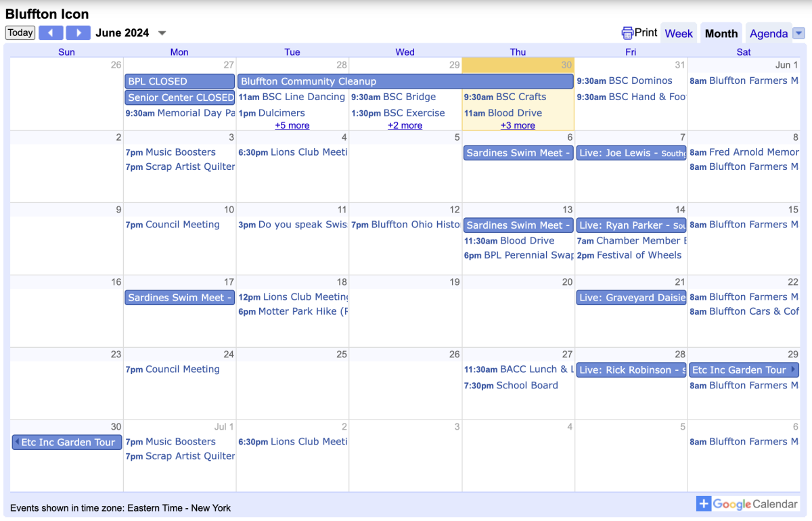
Task: Open 8am Bluffton Cars & Coffee event
Action: [x=744, y=311]
